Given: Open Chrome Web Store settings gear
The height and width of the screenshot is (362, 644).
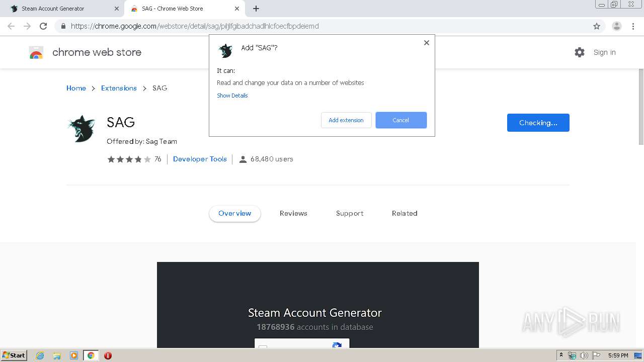Looking at the screenshot, I should 580,52.
